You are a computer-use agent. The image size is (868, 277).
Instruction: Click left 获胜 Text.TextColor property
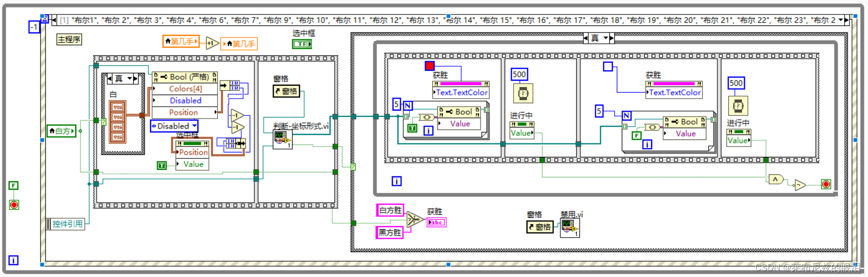[x=461, y=92]
